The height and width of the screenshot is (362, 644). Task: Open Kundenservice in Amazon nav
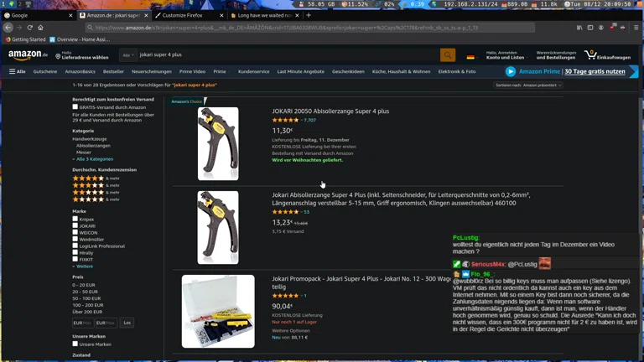(x=254, y=71)
